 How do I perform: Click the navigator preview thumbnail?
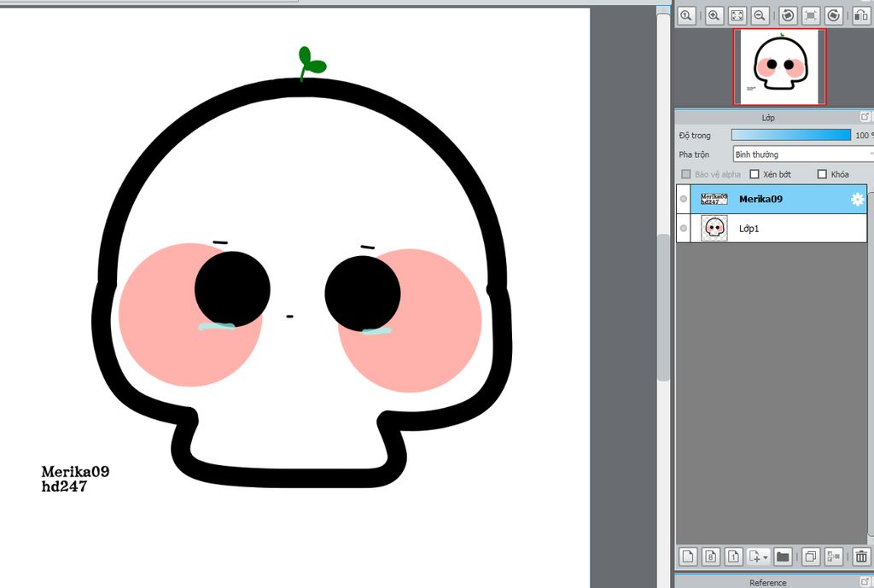click(779, 67)
